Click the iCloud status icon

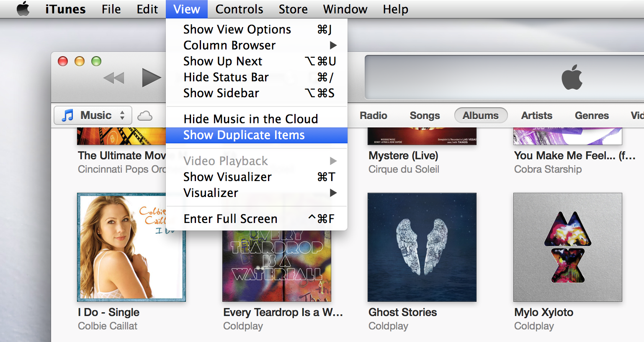(145, 116)
